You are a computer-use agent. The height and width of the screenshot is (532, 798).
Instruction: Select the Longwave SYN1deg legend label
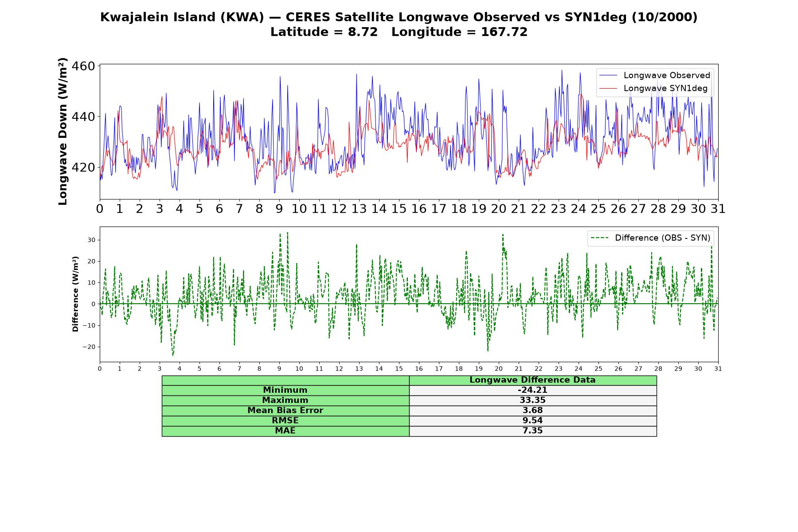click(665, 88)
